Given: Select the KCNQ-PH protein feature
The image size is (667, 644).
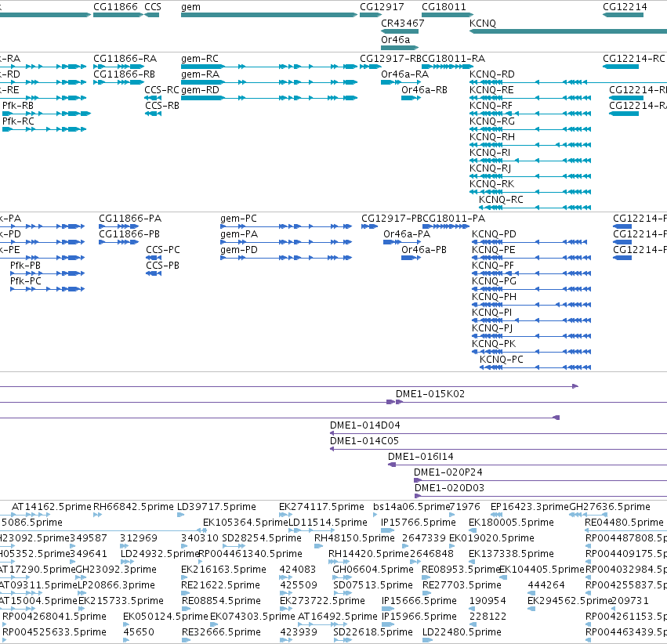Looking at the screenshot, I should [531, 305].
